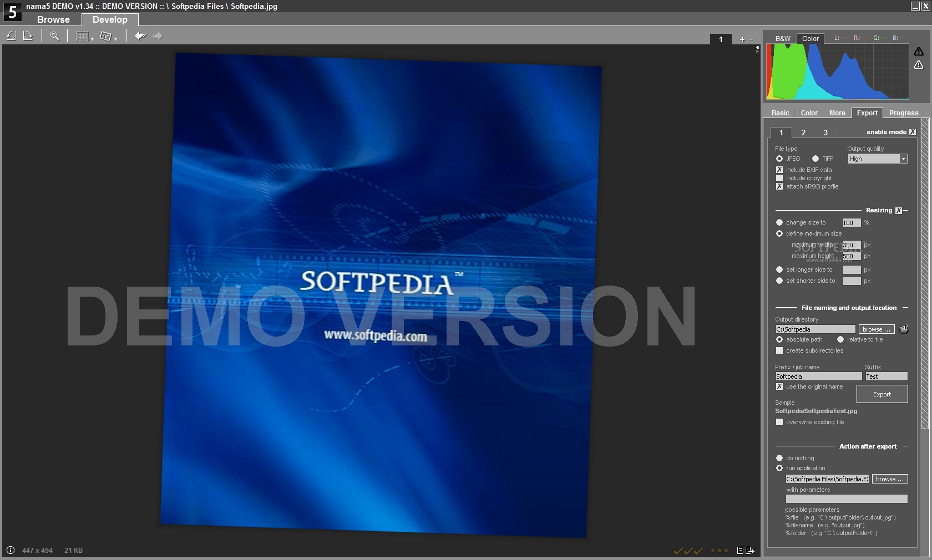Select set longer side to option
Viewport: 932px width, 560px height.
779,269
